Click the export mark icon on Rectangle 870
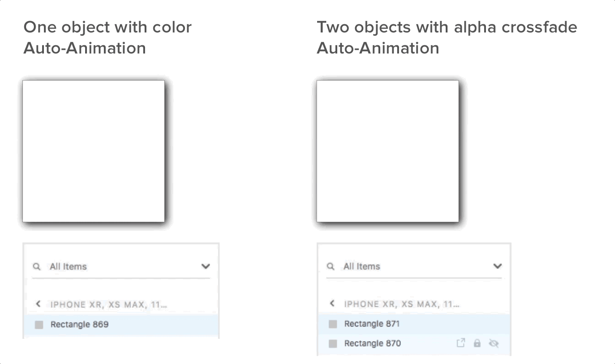This screenshot has width=615, height=364. point(461,343)
